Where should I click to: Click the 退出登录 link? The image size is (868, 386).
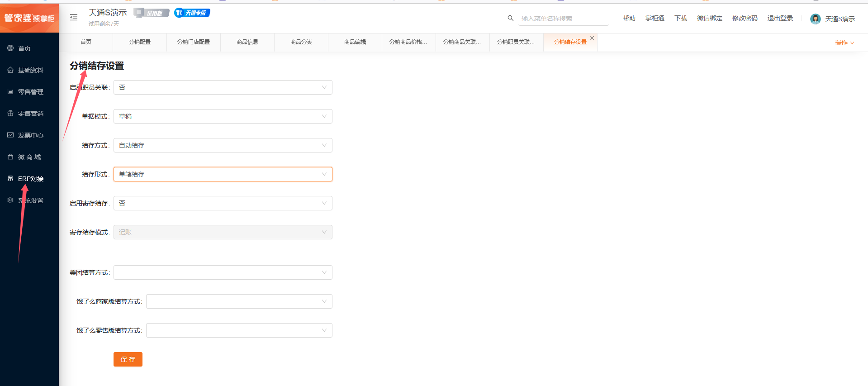[780, 18]
